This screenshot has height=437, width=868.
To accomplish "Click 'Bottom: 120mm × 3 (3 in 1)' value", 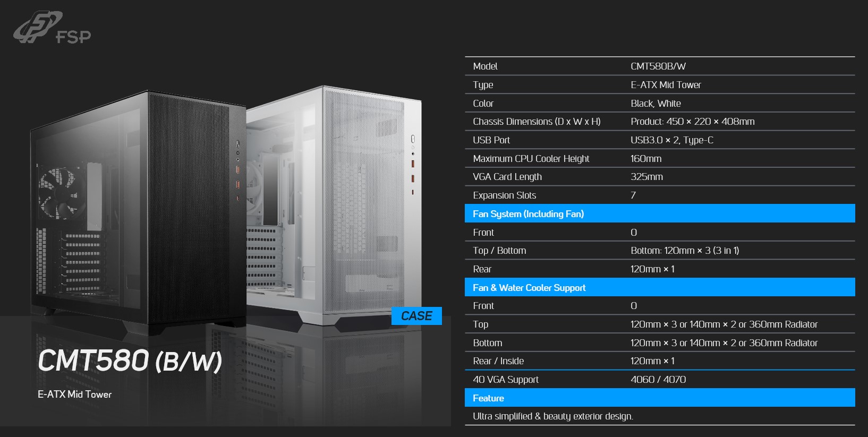I will tap(685, 251).
